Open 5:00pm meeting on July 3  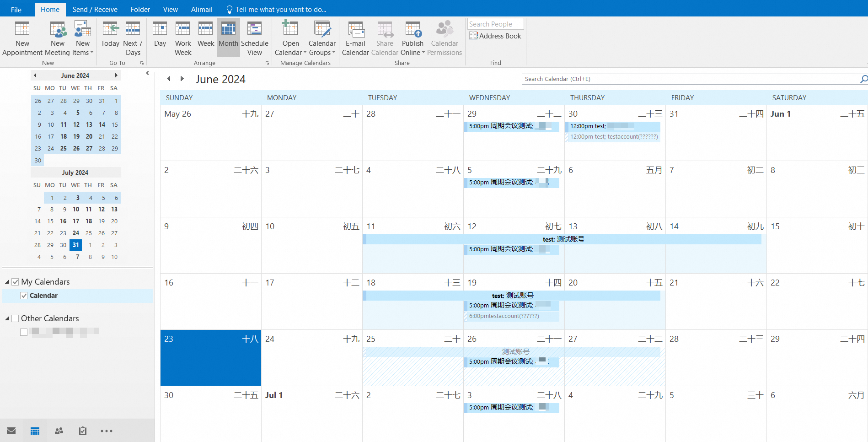pyautogui.click(x=511, y=408)
